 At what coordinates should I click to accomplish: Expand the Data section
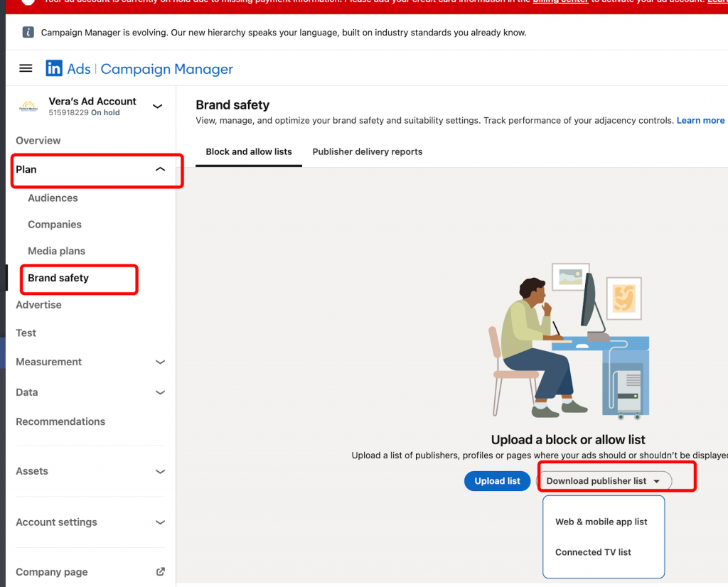tap(160, 392)
